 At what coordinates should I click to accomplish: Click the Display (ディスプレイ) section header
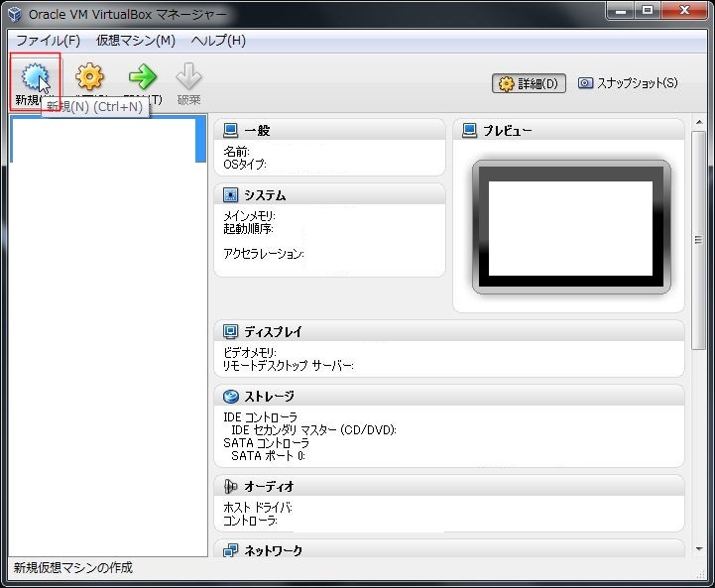pos(449,331)
